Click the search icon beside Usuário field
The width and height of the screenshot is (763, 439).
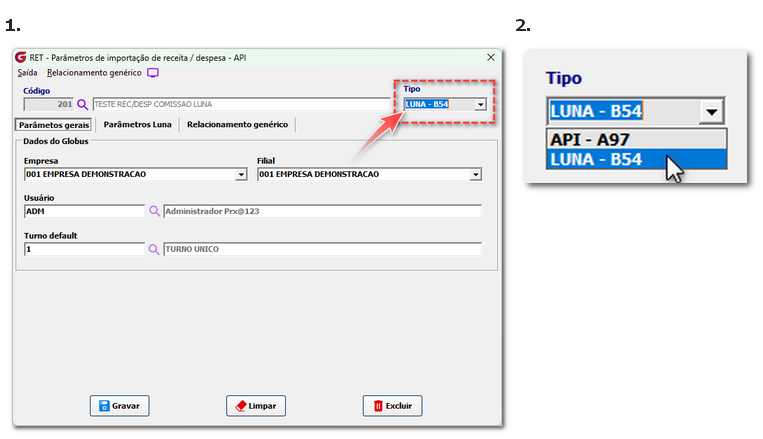(x=154, y=211)
